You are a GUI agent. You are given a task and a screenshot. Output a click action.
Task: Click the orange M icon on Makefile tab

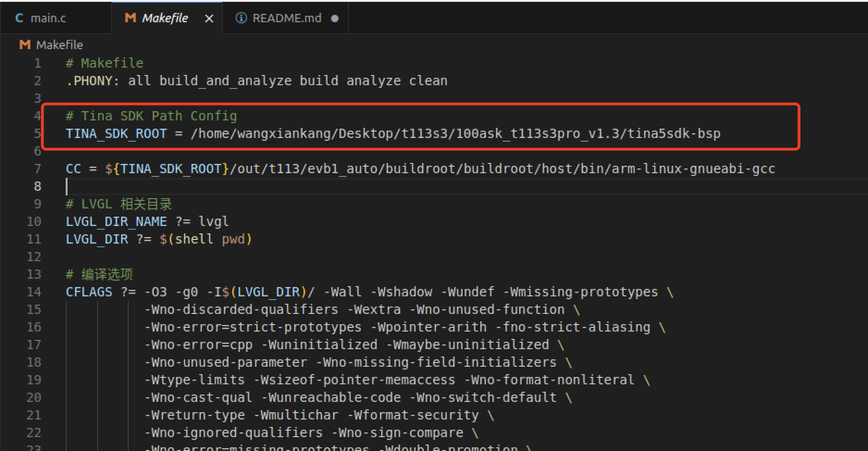pyautogui.click(x=130, y=18)
